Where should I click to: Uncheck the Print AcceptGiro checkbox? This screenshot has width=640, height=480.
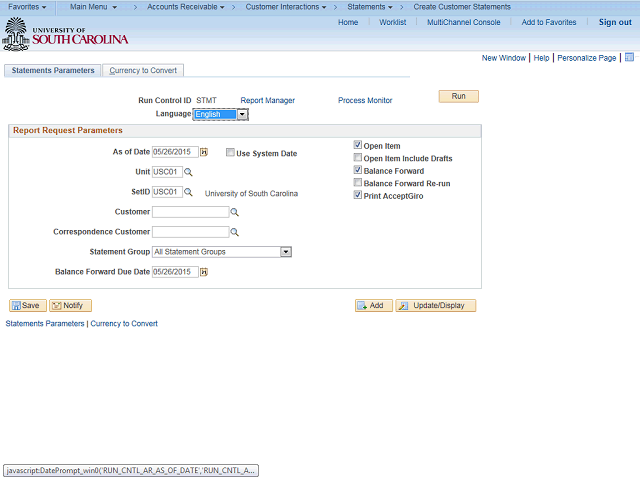pos(358,195)
